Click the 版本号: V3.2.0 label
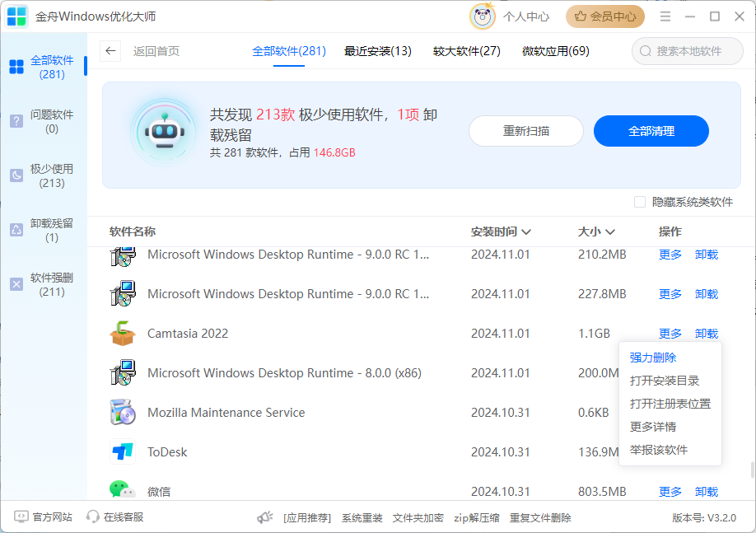The width and height of the screenshot is (756, 533). pos(704,517)
